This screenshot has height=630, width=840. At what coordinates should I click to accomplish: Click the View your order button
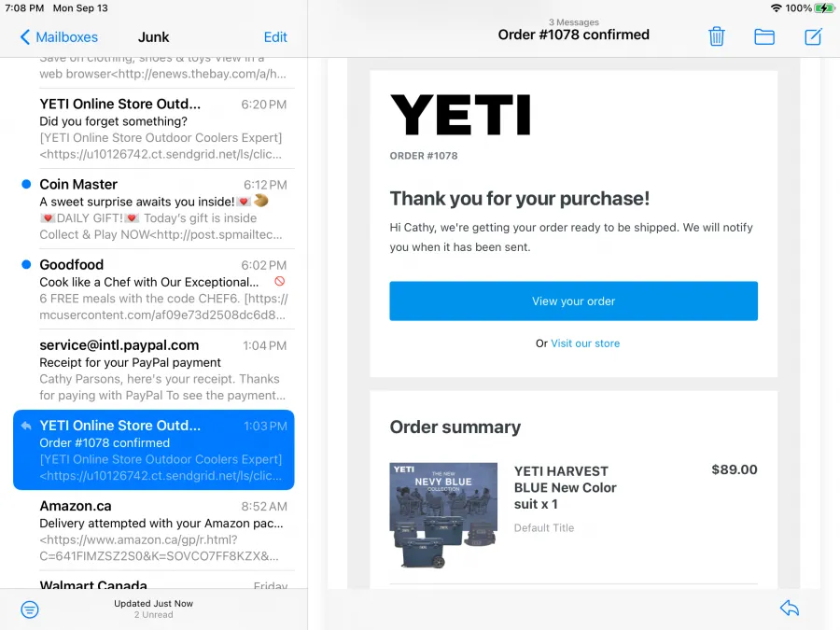pyautogui.click(x=573, y=301)
